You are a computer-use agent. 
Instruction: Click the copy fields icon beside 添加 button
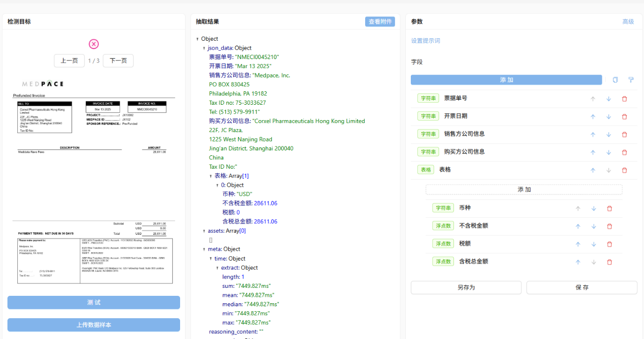coord(615,79)
